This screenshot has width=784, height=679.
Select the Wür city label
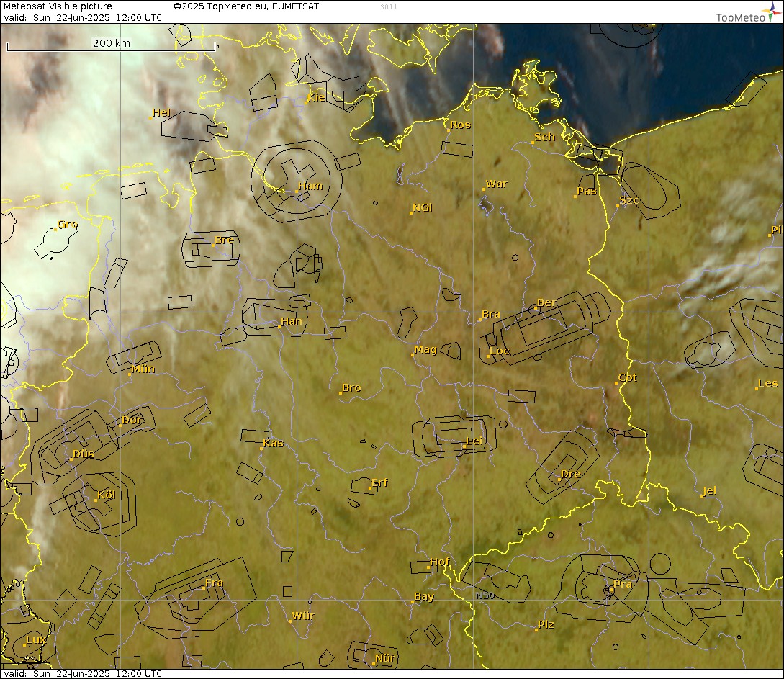coord(303,616)
